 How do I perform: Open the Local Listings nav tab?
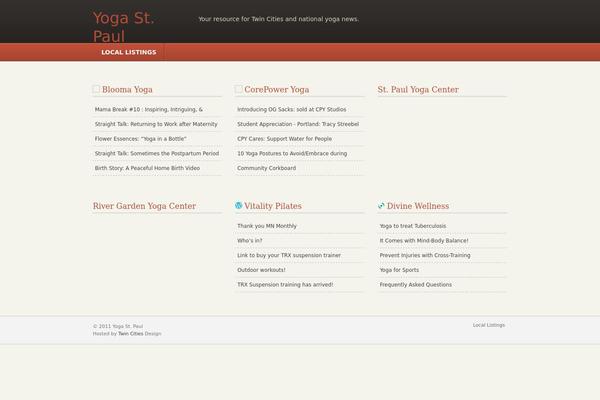pos(129,52)
